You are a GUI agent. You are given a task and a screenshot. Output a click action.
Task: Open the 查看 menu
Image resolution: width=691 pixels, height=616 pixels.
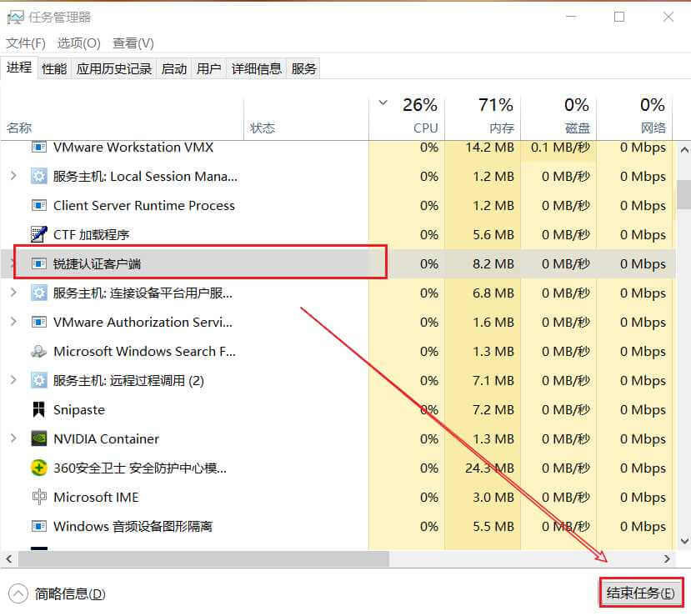[132, 43]
